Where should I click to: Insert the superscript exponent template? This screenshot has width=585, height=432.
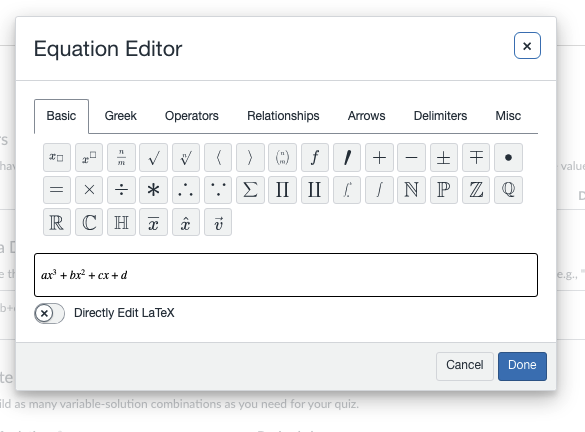pyautogui.click(x=89, y=157)
